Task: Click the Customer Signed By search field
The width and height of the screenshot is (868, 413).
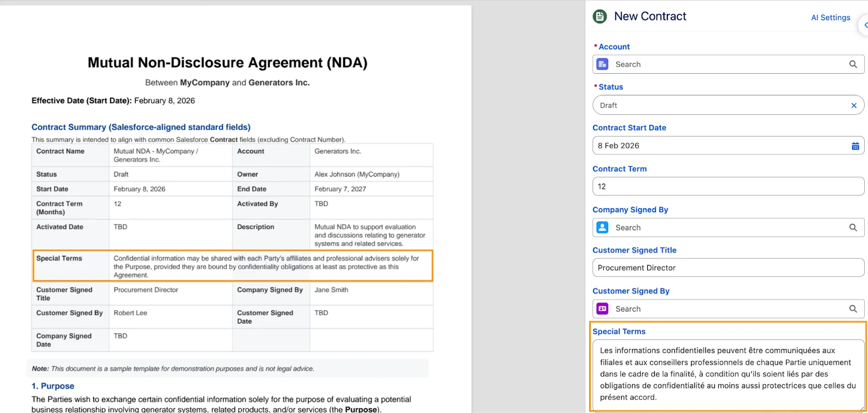Action: pos(727,309)
